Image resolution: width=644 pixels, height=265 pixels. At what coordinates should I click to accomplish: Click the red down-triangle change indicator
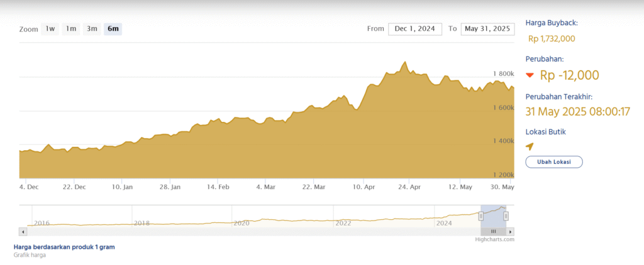tap(530, 75)
